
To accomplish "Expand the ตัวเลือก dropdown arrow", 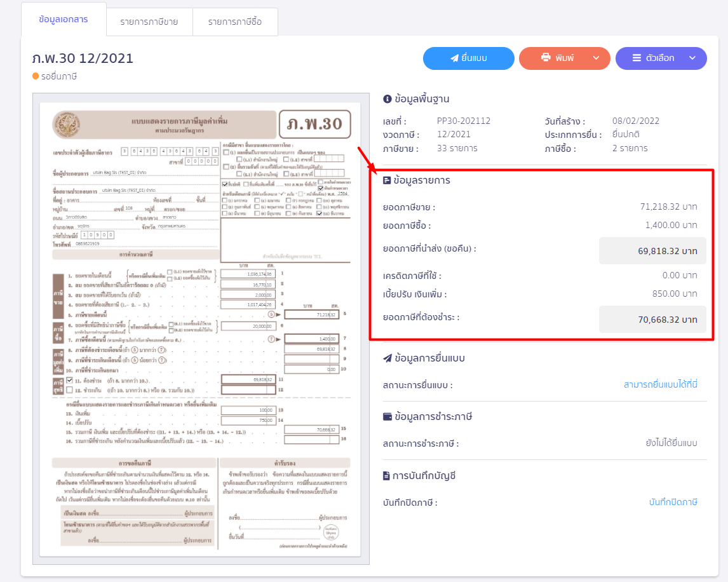I will pyautogui.click(x=692, y=58).
